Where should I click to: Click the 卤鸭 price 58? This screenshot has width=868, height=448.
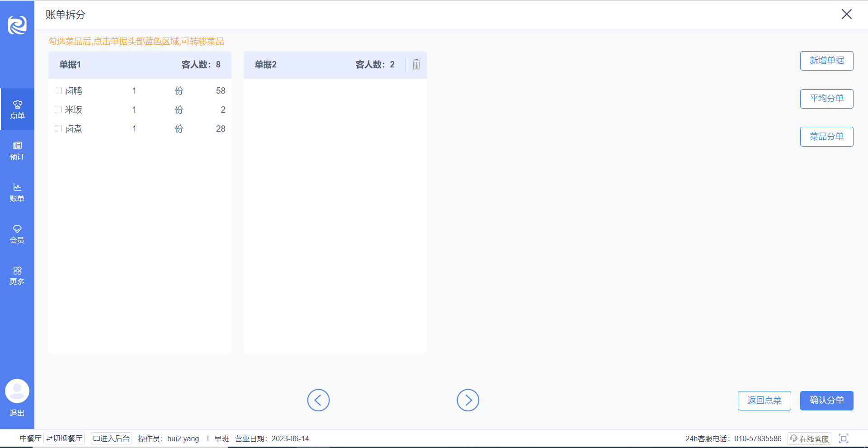221,91
